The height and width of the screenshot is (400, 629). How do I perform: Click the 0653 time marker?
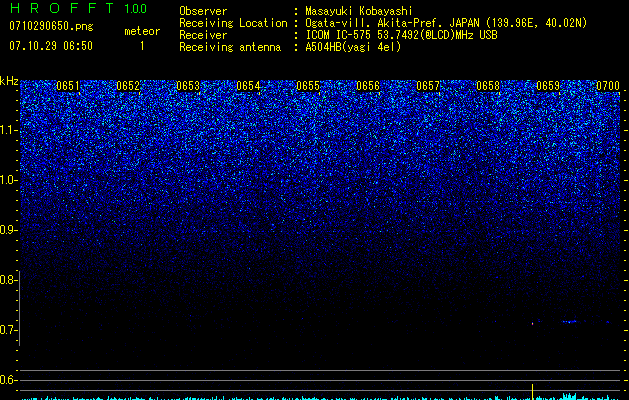pos(188,86)
